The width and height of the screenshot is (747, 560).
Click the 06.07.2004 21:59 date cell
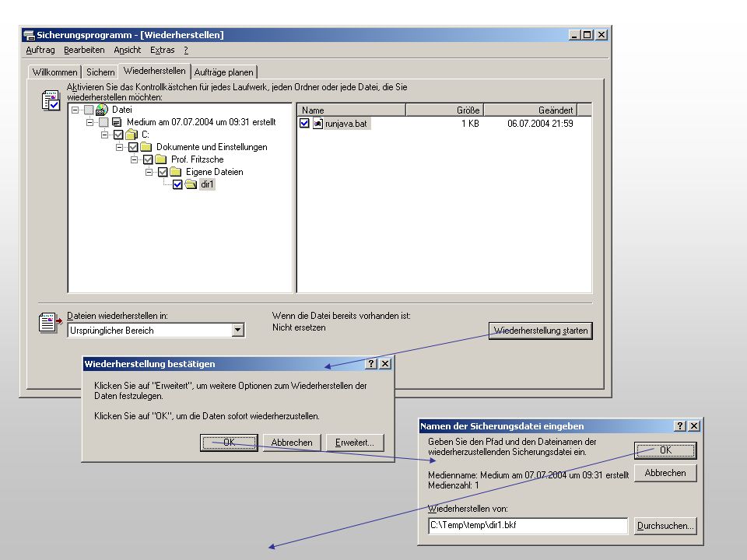point(540,124)
